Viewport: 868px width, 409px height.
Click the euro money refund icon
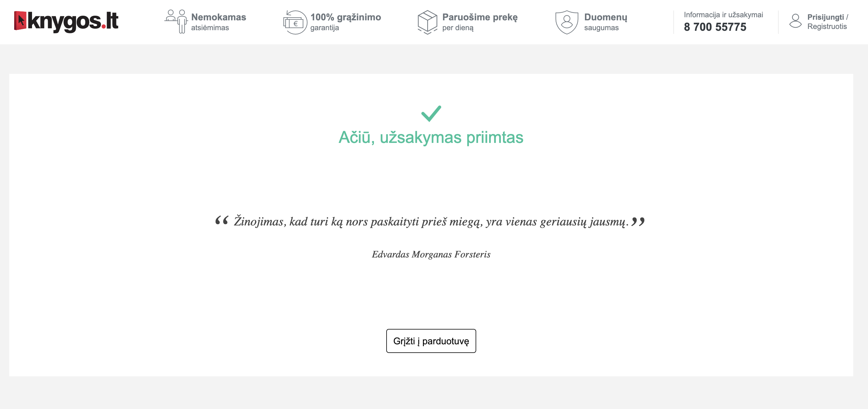pyautogui.click(x=295, y=22)
